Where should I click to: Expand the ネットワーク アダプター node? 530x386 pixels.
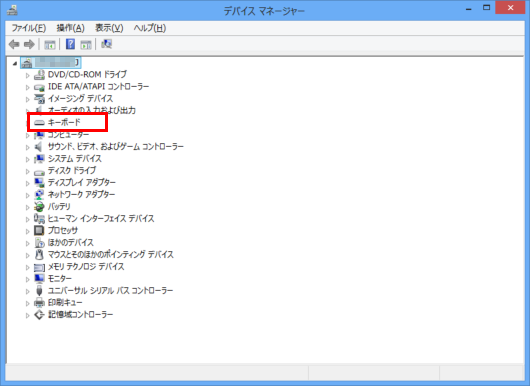coord(28,195)
